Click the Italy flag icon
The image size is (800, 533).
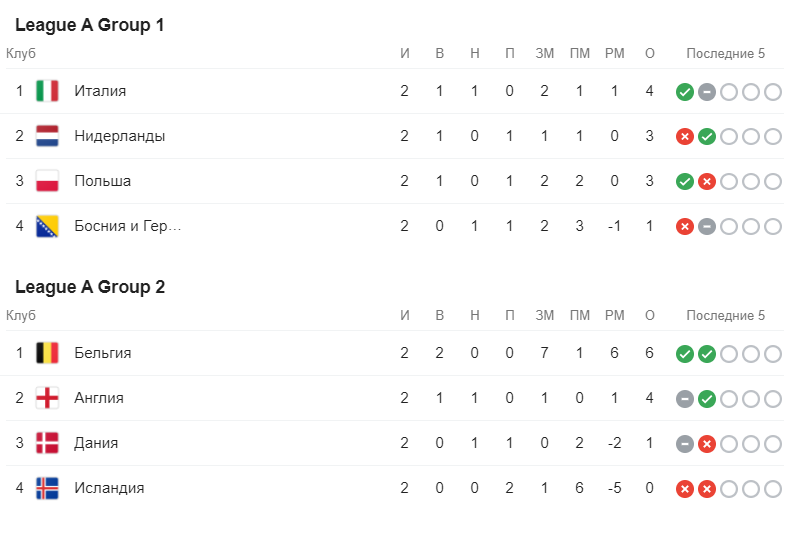[47, 91]
